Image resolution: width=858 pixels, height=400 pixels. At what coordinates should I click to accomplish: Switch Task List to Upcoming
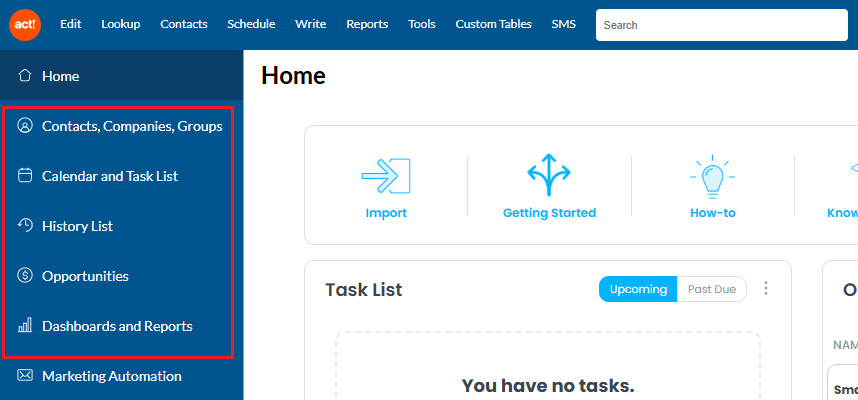coord(638,289)
